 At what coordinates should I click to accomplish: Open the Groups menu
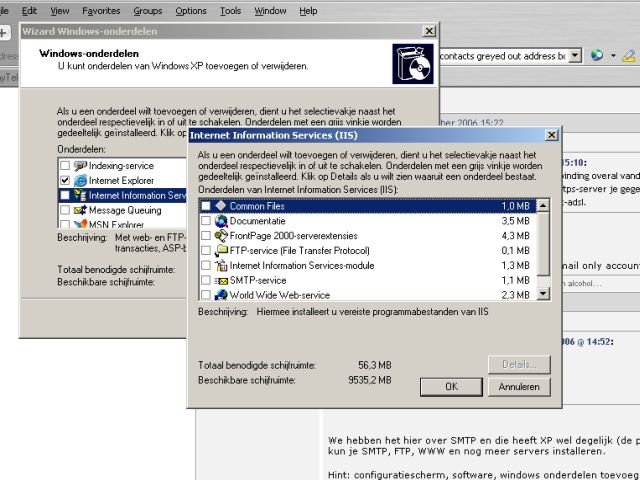tap(148, 11)
